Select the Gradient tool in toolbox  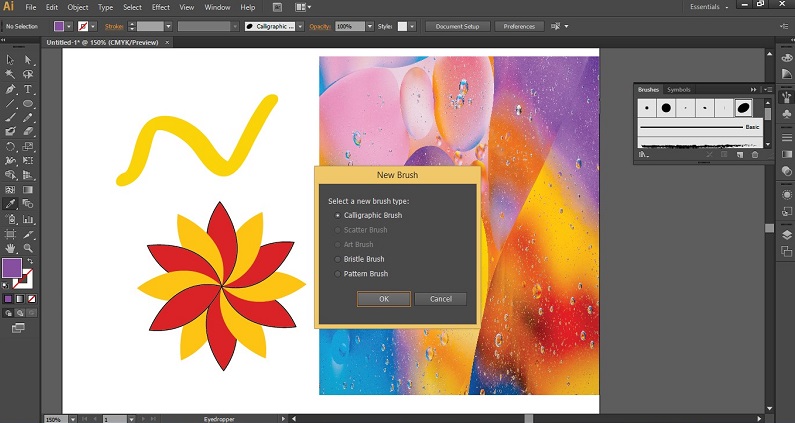28,190
